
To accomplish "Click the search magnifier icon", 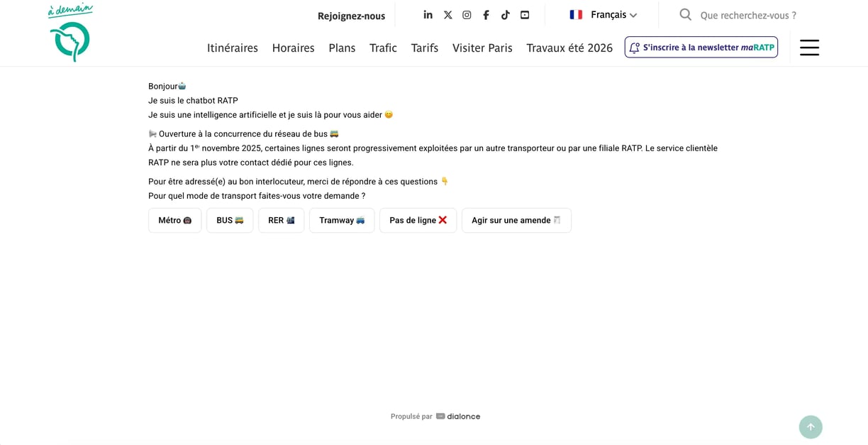I will pos(685,14).
